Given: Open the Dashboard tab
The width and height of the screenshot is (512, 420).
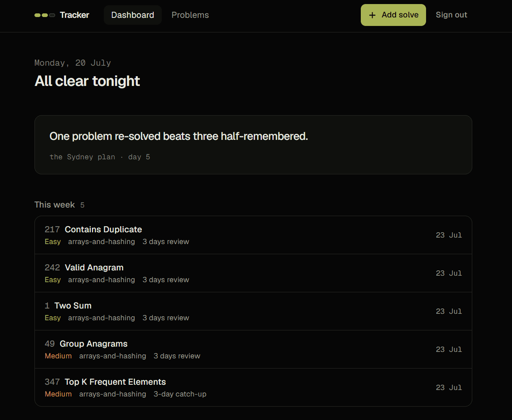Looking at the screenshot, I should click(133, 15).
